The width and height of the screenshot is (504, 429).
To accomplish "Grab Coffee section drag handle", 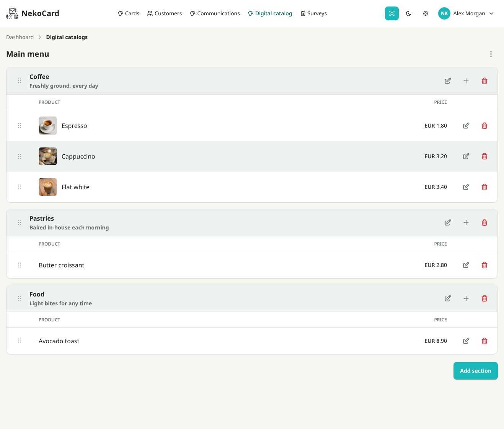I will click(20, 81).
